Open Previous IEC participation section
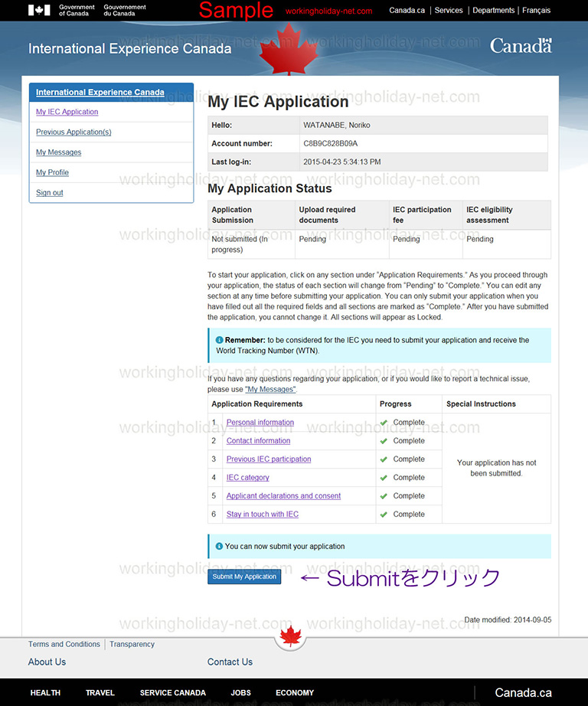Image resolution: width=588 pixels, height=706 pixels. click(x=268, y=459)
